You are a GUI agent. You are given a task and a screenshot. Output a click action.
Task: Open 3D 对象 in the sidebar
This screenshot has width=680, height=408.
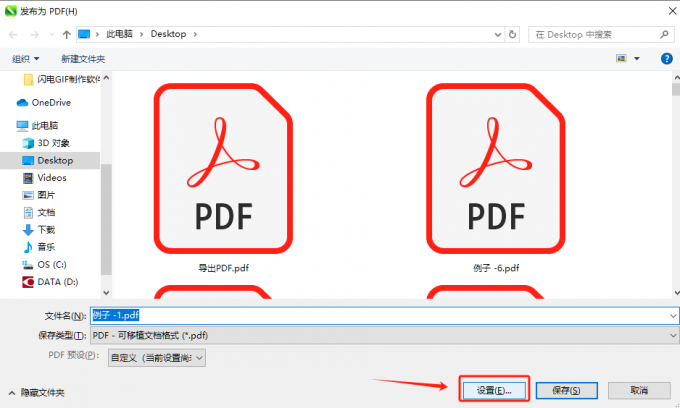point(46,143)
